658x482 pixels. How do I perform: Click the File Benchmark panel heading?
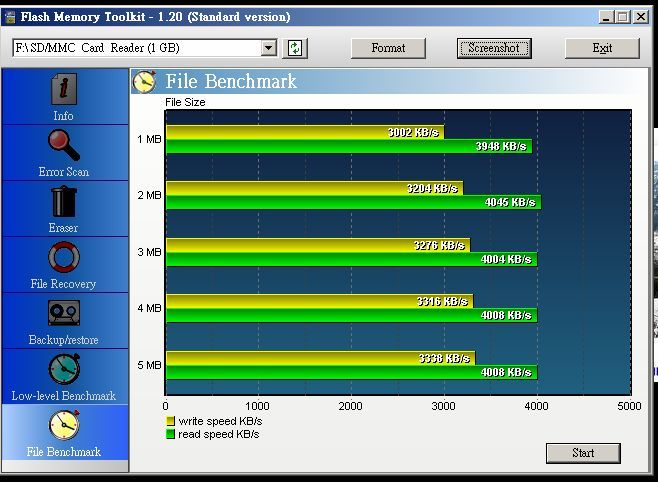click(x=231, y=81)
